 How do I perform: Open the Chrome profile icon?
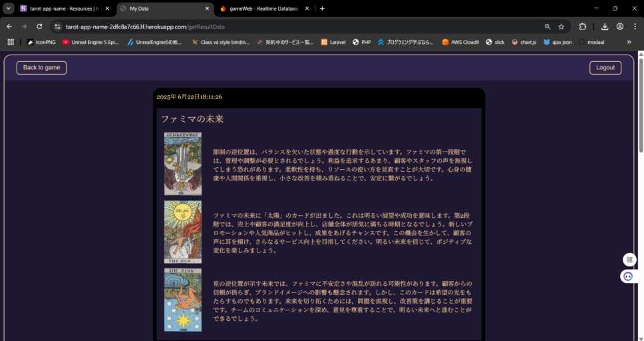[620, 27]
